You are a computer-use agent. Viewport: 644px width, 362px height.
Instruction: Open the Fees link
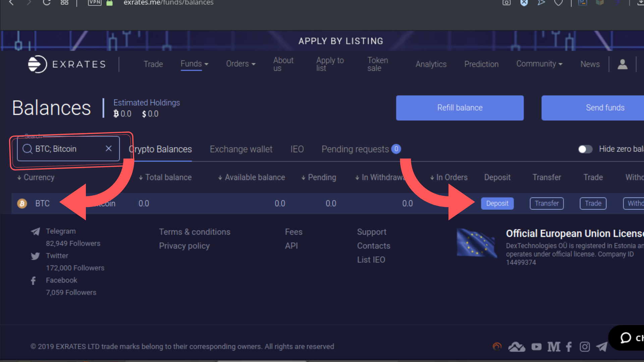294,232
